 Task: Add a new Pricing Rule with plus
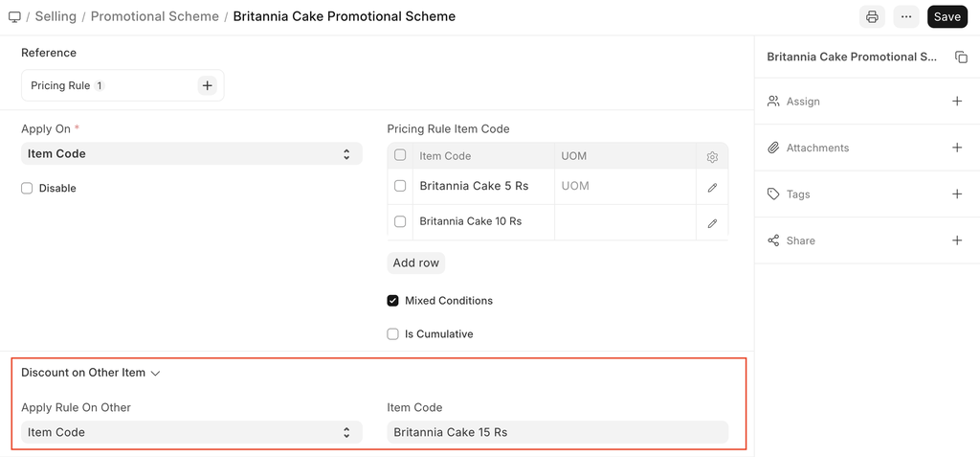(207, 86)
